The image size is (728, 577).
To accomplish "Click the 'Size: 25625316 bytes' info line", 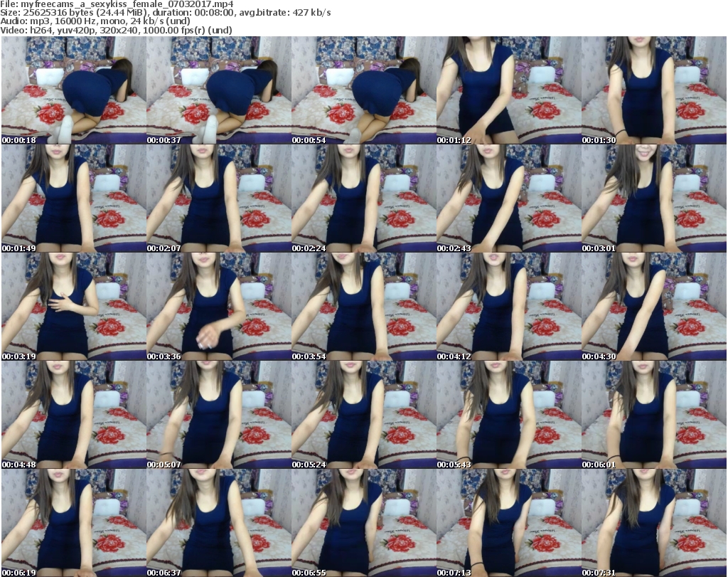I will [x=165, y=13].
